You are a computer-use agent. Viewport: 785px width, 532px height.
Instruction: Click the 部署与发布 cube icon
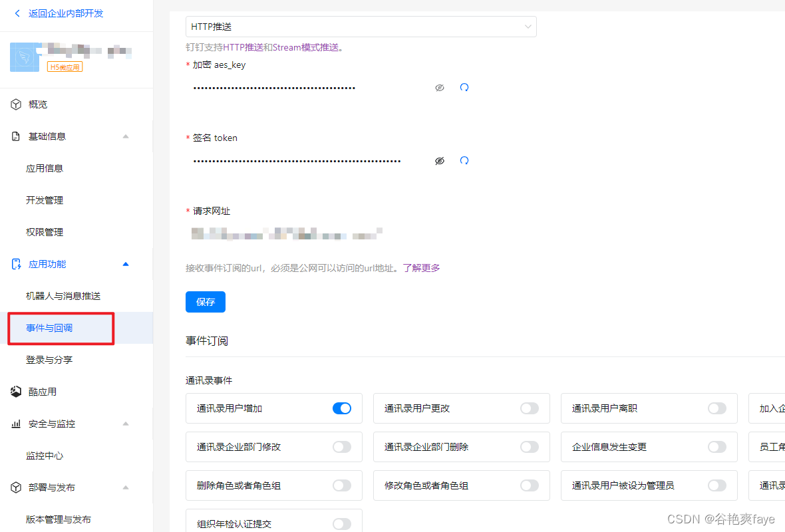pyautogui.click(x=16, y=487)
